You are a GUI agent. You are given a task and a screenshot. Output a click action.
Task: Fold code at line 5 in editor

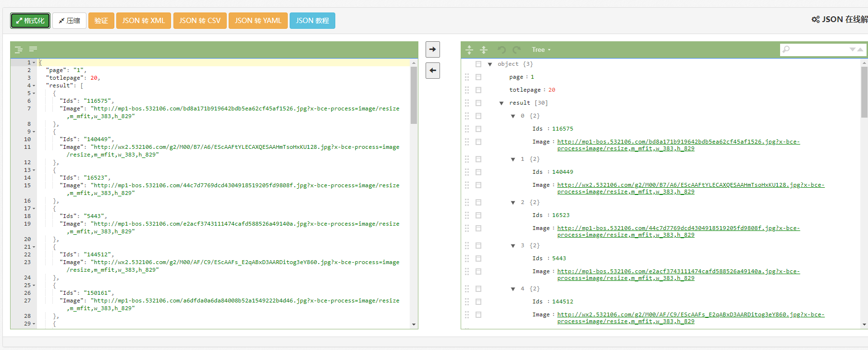point(34,93)
